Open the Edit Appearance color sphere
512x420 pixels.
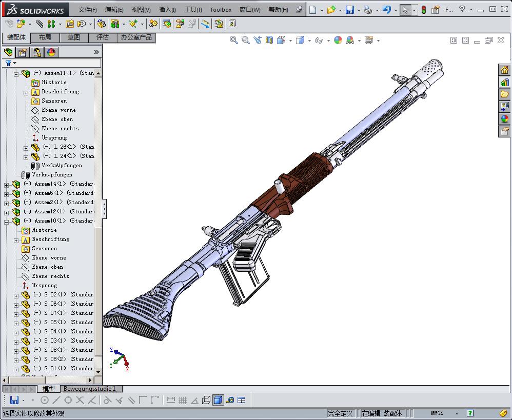point(338,40)
